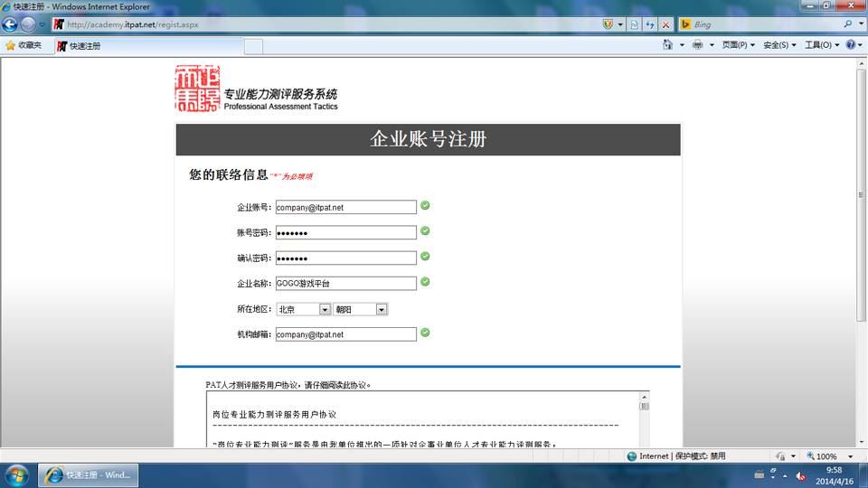Click the 岗位专业能力测评服务用户协议 heading text
This screenshot has width=868, height=488.
tap(275, 415)
